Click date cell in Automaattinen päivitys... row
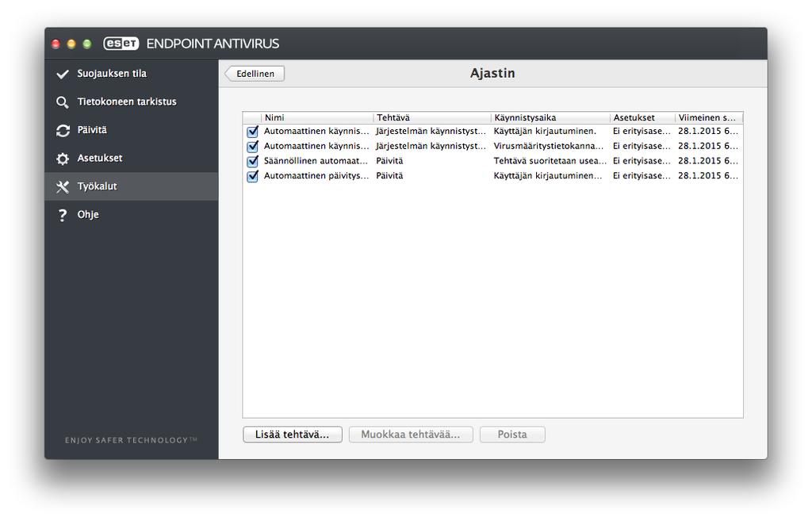Image resolution: width=812 pixels, height=521 pixels. 708,176
